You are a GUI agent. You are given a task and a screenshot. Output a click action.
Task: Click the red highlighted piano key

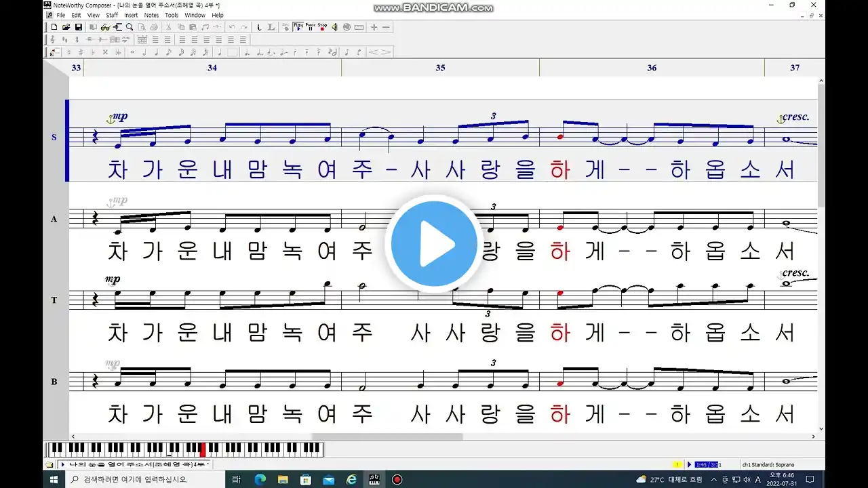[203, 449]
